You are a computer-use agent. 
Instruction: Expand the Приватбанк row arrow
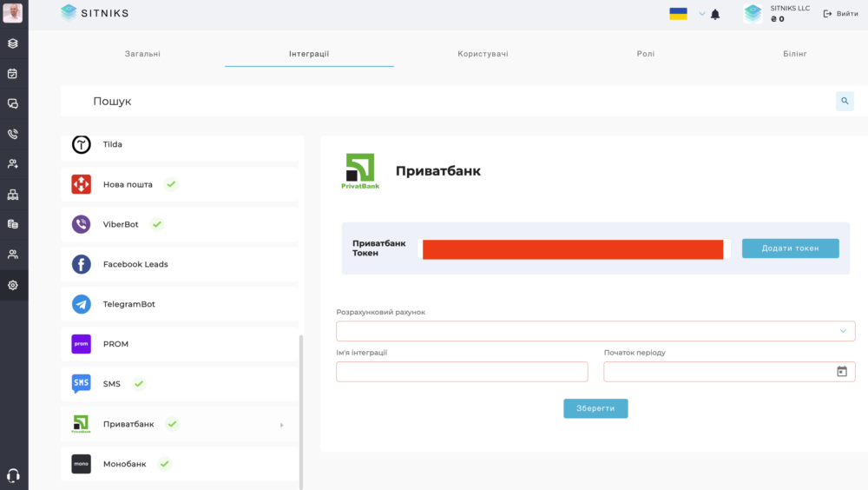click(282, 425)
